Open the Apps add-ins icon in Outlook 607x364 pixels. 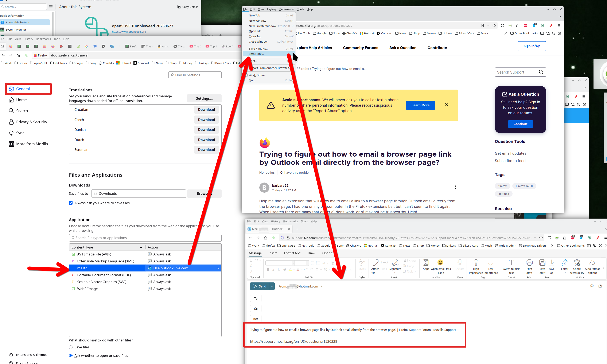pos(426,263)
